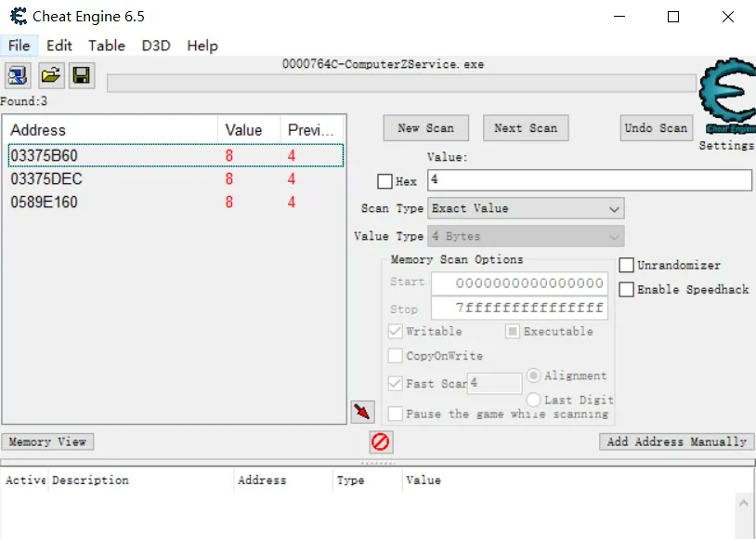This screenshot has width=756, height=539.
Task: Click the Start address field
Action: click(x=520, y=283)
